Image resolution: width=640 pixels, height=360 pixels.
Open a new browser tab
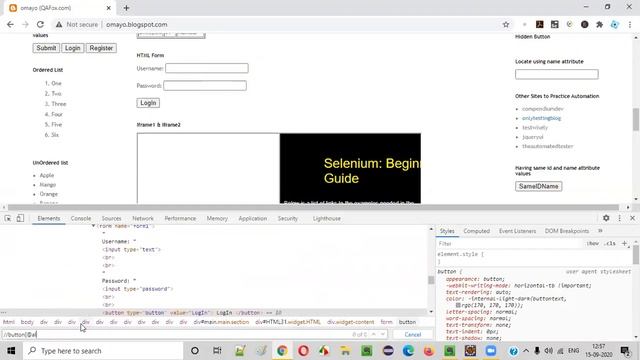[126, 8]
